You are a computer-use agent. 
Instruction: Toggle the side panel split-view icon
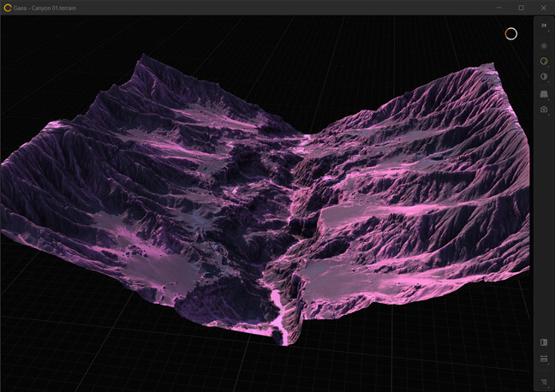tap(544, 342)
